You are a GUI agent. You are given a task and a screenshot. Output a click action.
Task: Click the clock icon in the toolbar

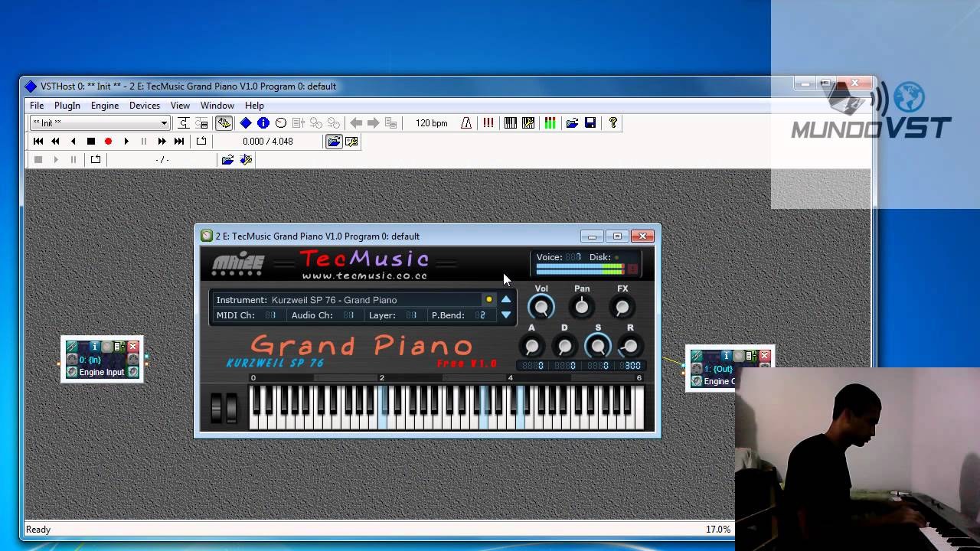(281, 123)
